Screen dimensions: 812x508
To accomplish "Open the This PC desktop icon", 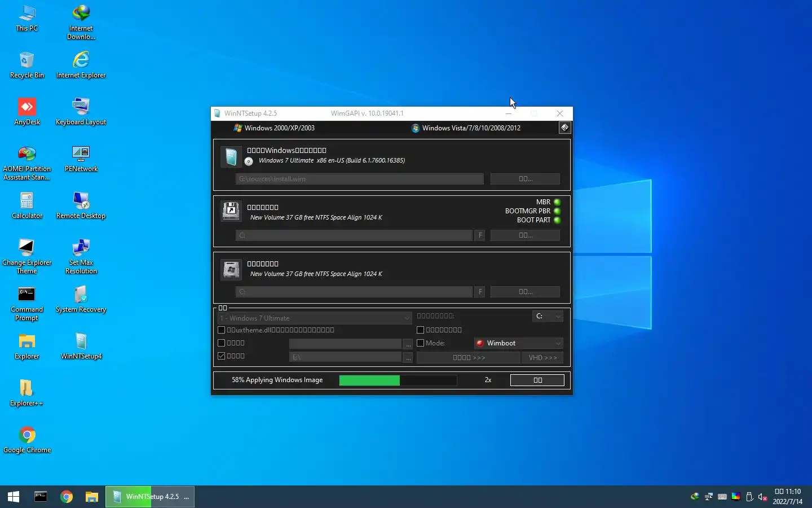I will (x=27, y=18).
